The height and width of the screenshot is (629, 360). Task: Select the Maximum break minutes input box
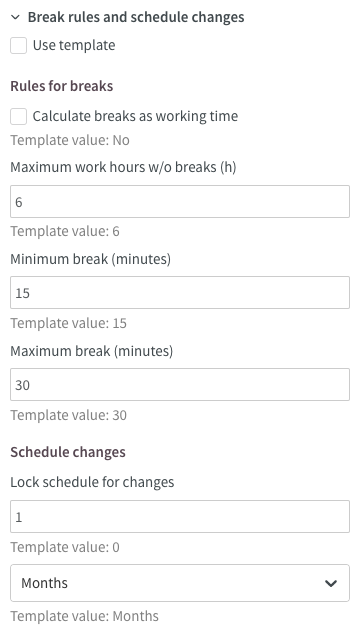[x=180, y=385]
